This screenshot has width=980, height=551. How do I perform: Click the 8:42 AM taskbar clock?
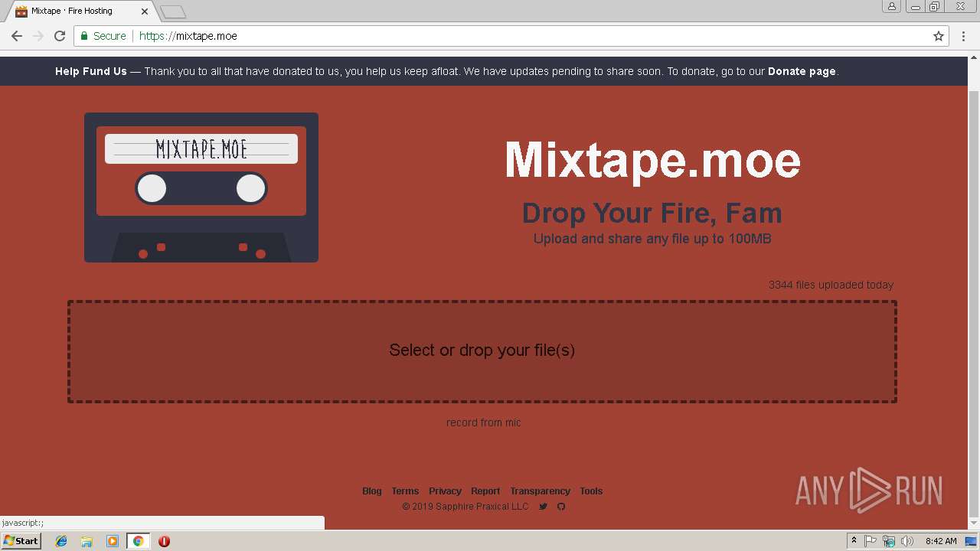click(941, 541)
